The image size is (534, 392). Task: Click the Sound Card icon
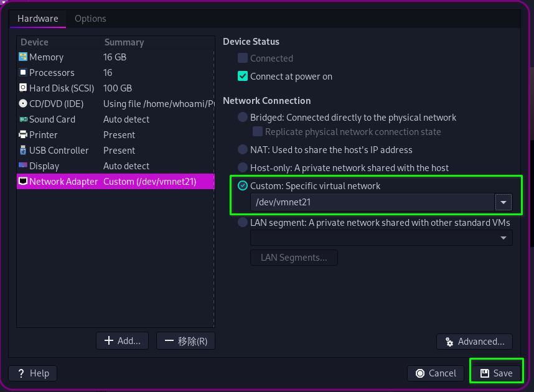coord(23,119)
